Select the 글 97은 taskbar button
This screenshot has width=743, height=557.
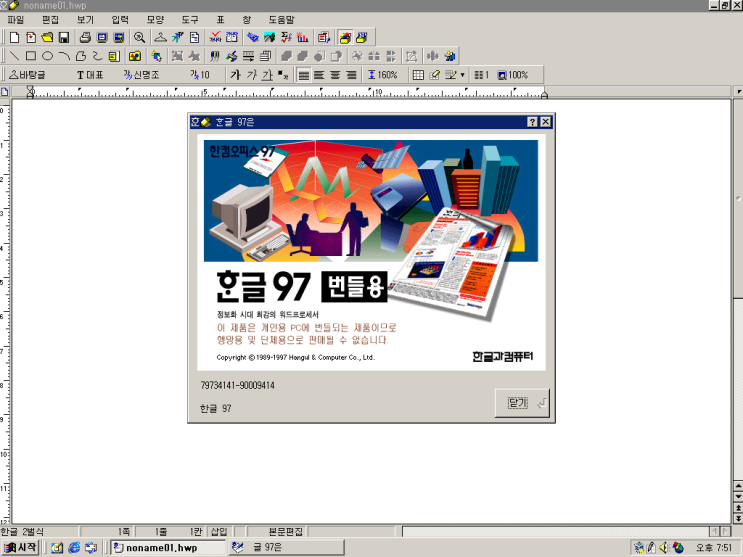pos(286,548)
